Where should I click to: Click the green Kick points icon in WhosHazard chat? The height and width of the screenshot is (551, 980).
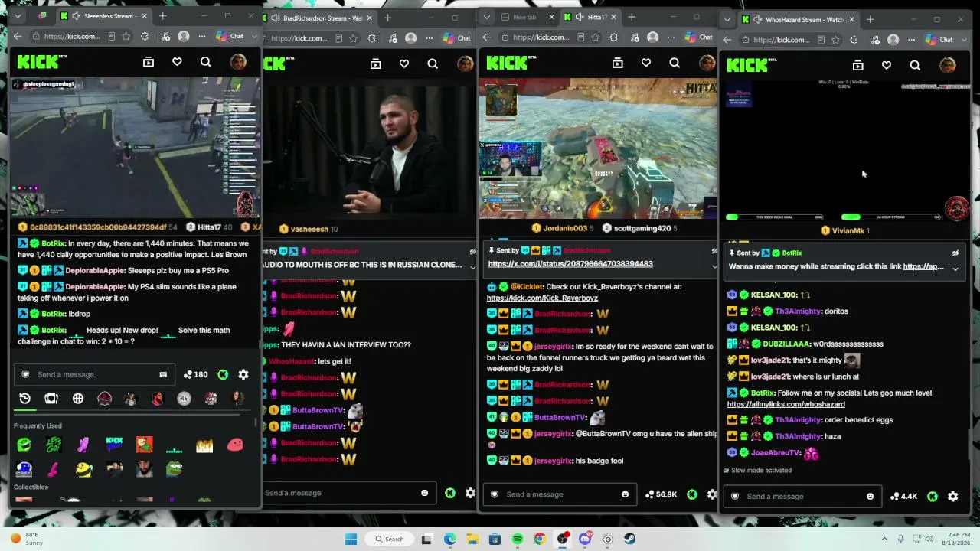(933, 496)
